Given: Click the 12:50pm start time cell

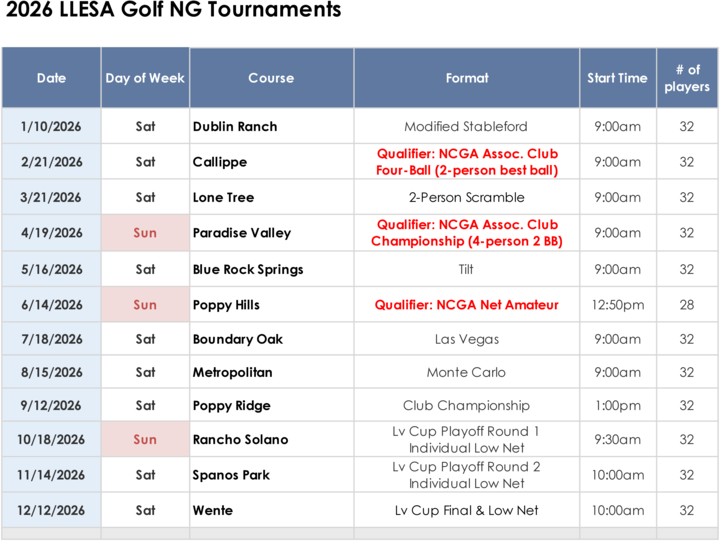Looking at the screenshot, I should (617, 305).
